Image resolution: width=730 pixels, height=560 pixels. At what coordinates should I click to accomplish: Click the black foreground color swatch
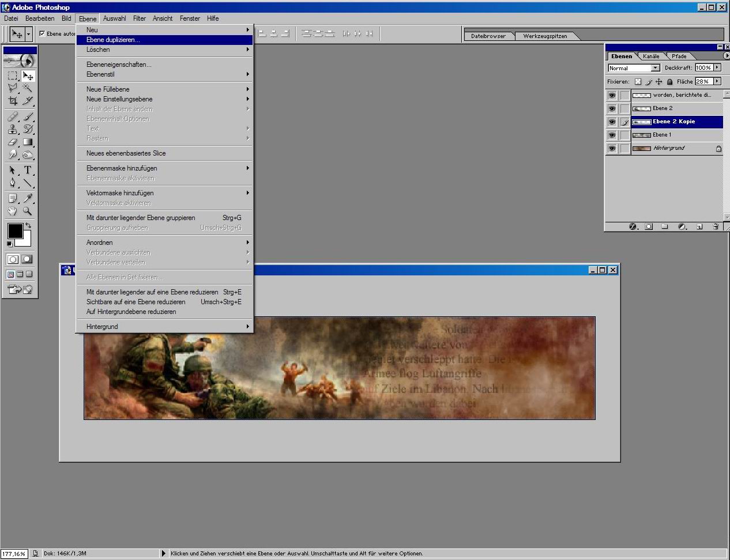coord(15,231)
